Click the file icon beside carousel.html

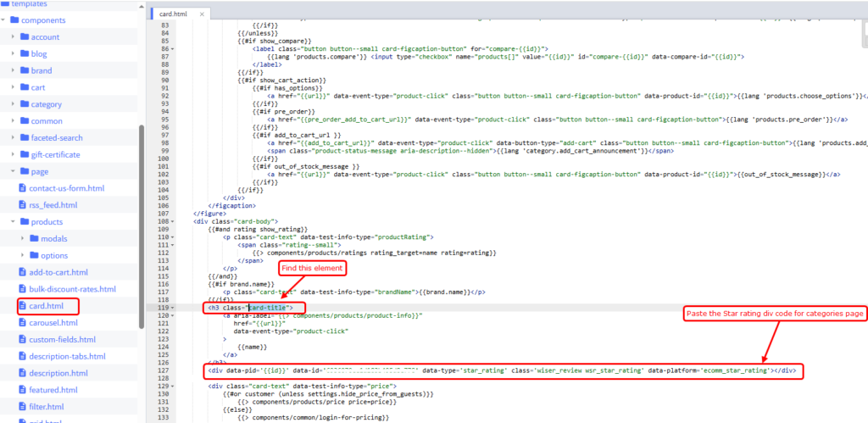[x=23, y=323]
